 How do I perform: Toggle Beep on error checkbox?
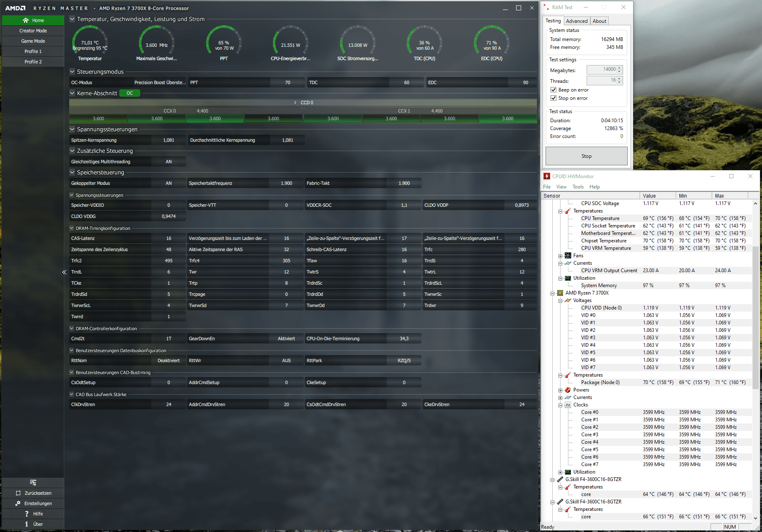[553, 90]
